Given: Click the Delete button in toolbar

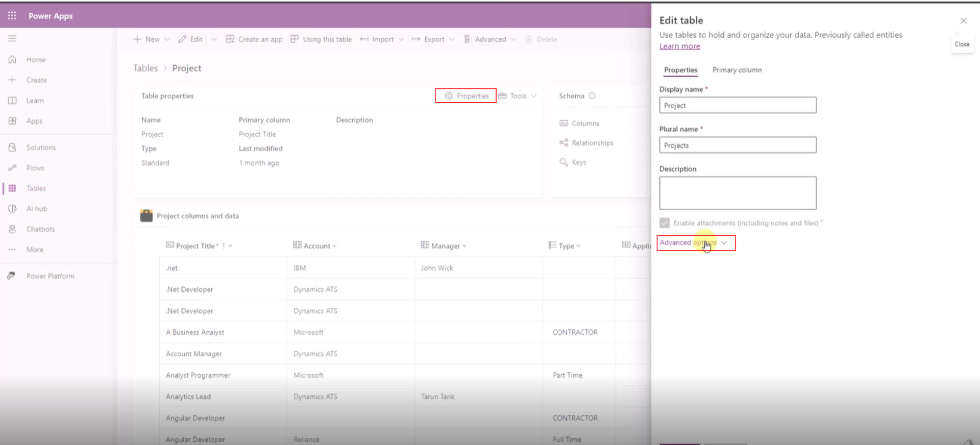Looking at the screenshot, I should 541,39.
